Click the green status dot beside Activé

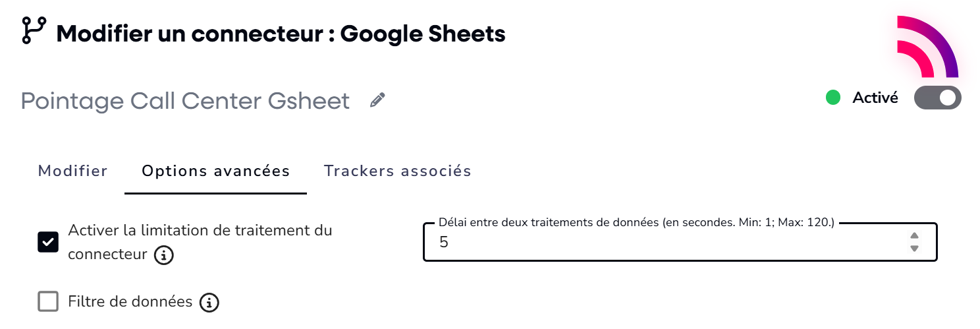pos(833,98)
